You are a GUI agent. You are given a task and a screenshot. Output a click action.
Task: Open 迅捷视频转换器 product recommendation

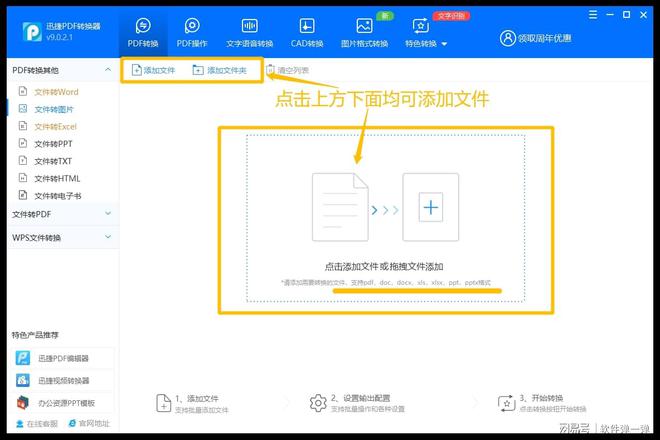(64, 381)
